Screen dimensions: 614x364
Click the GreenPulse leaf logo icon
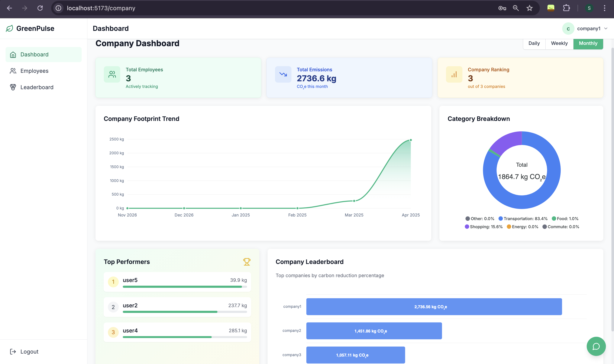point(9,29)
